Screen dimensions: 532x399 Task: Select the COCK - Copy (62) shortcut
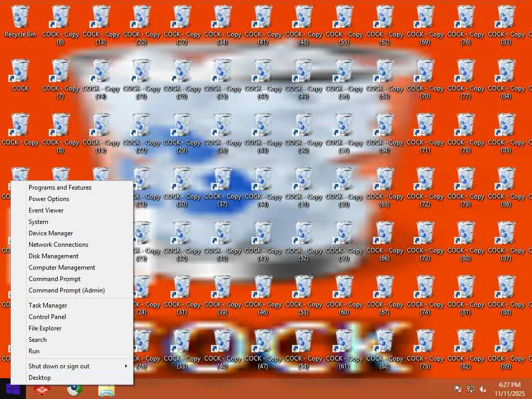384,25
